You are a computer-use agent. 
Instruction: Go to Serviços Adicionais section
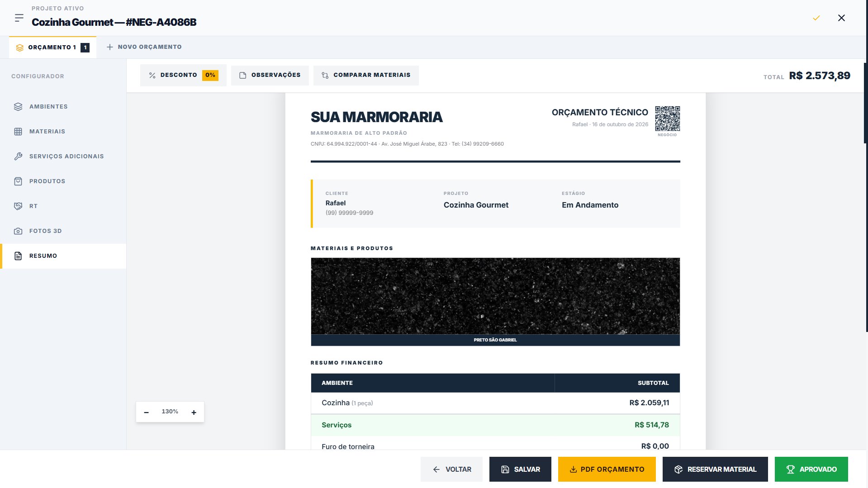tap(63, 156)
